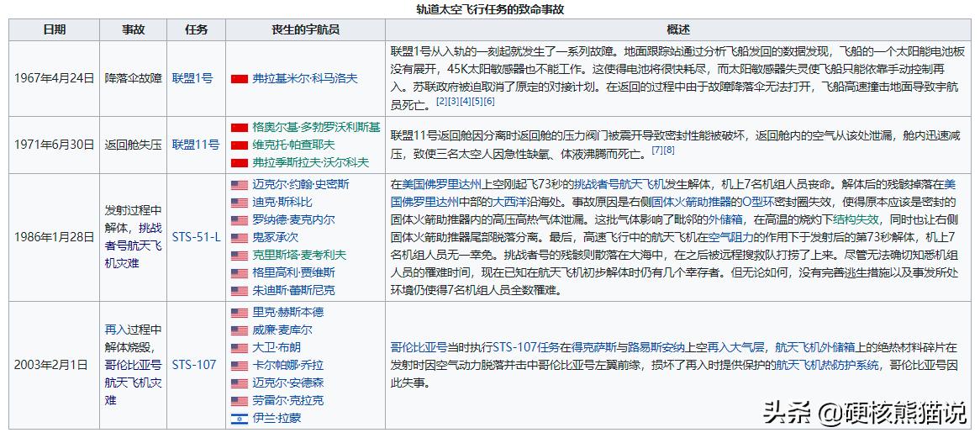The image size is (980, 438).
Task: Select the date cell 1986年1月28日
Action: tap(54, 237)
